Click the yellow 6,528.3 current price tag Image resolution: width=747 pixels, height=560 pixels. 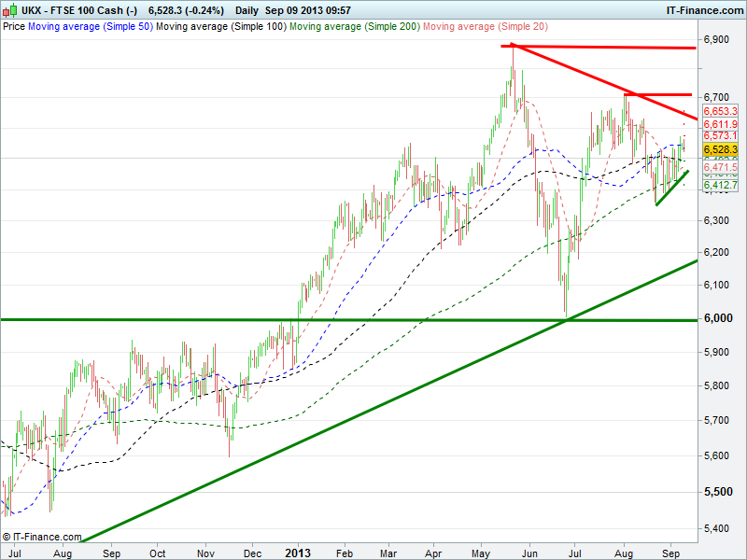coord(720,150)
